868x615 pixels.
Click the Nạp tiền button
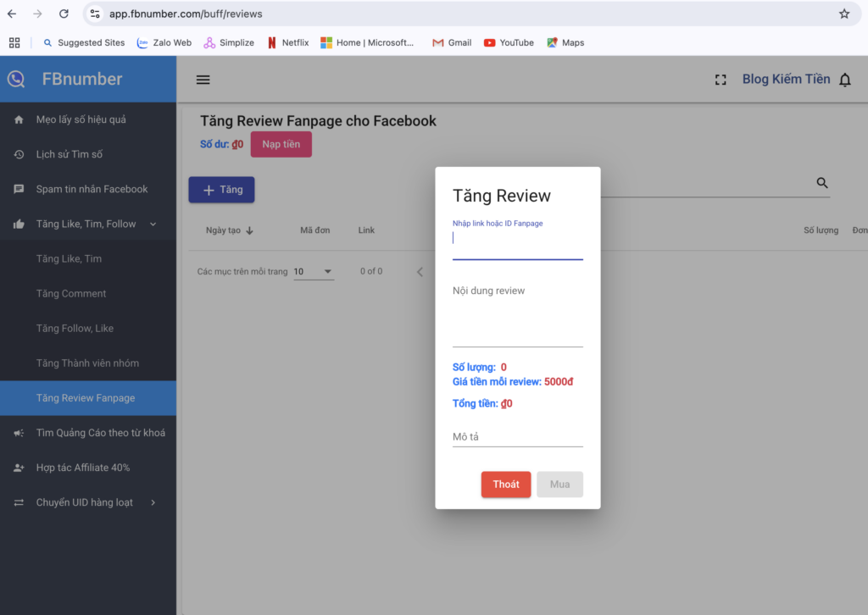pos(281,145)
